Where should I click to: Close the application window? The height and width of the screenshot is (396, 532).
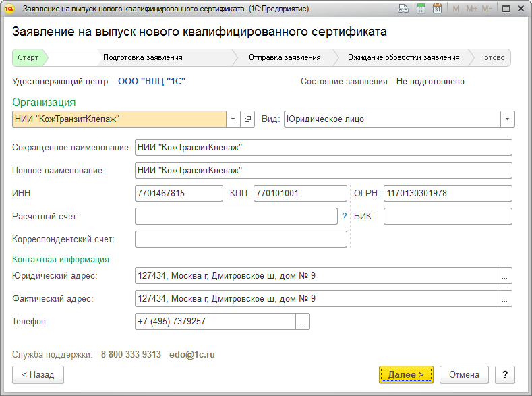(x=521, y=9)
